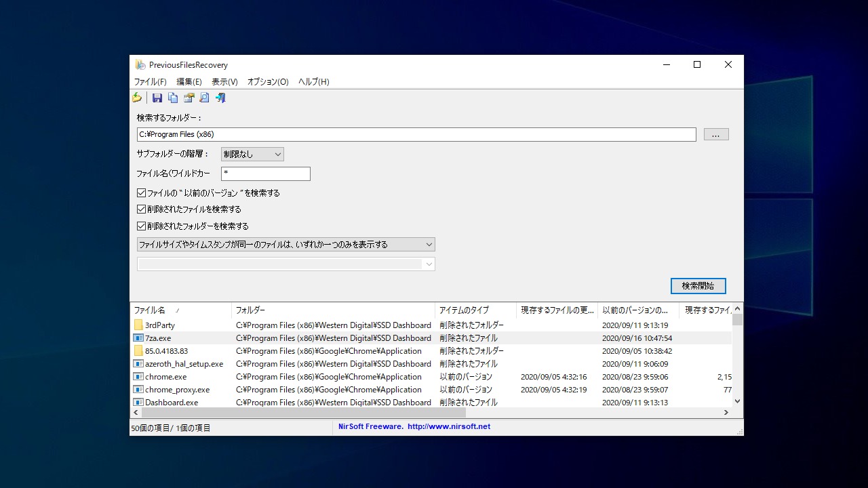Sort by フォルダー column header
Screen dimensions: 868x488
pos(333,310)
